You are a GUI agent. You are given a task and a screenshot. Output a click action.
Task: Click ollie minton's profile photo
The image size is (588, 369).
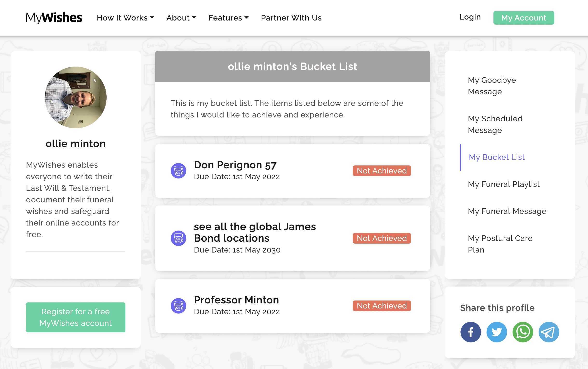pos(76,97)
